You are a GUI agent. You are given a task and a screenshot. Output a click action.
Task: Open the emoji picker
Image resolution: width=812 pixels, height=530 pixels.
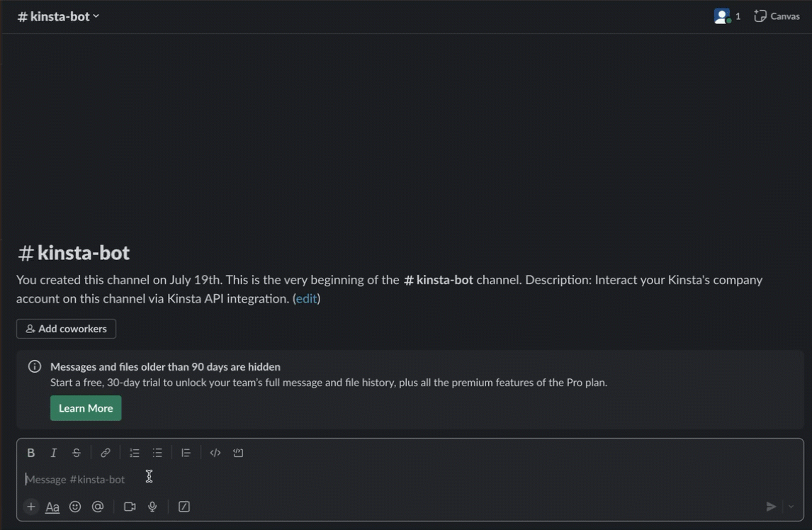pyautogui.click(x=75, y=507)
